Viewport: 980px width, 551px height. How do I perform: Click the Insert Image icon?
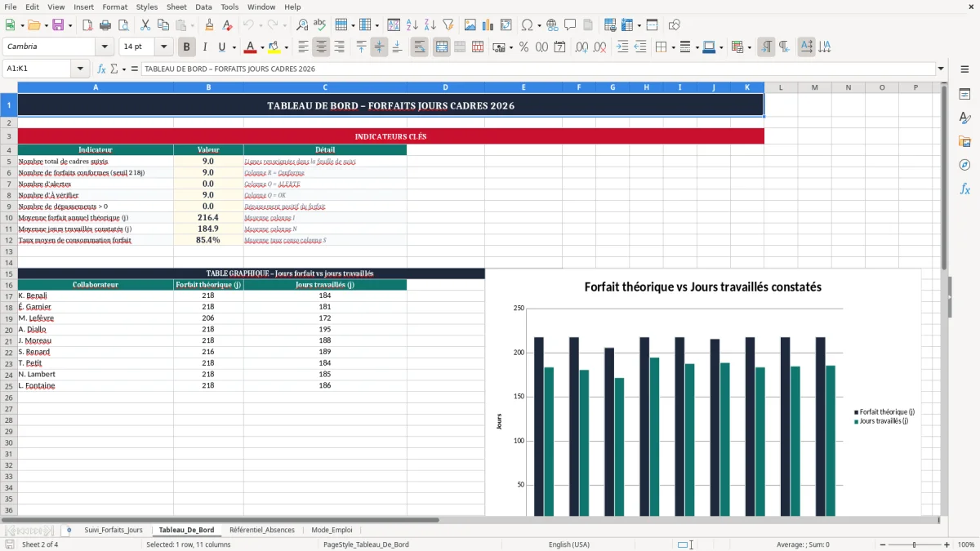(470, 25)
